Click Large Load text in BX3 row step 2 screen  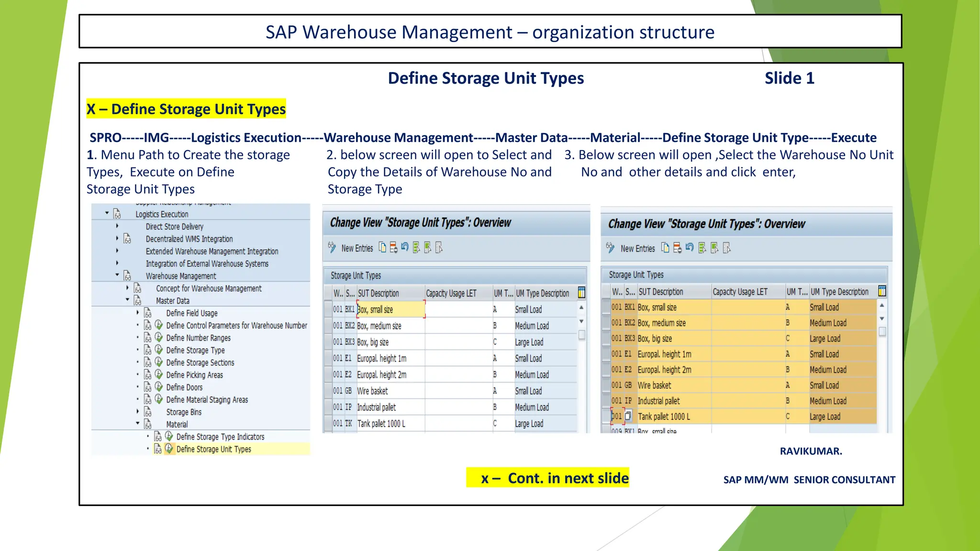pyautogui.click(x=529, y=342)
